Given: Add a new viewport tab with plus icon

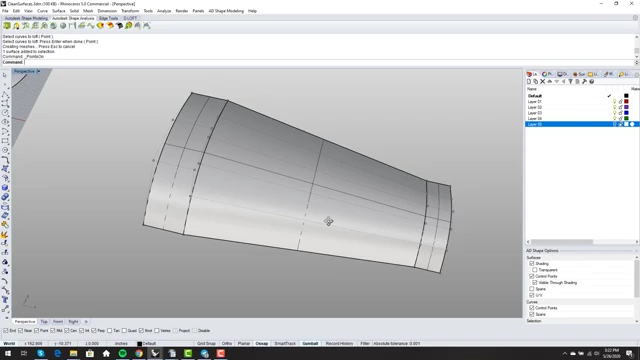Looking at the screenshot, I should click(86, 322).
